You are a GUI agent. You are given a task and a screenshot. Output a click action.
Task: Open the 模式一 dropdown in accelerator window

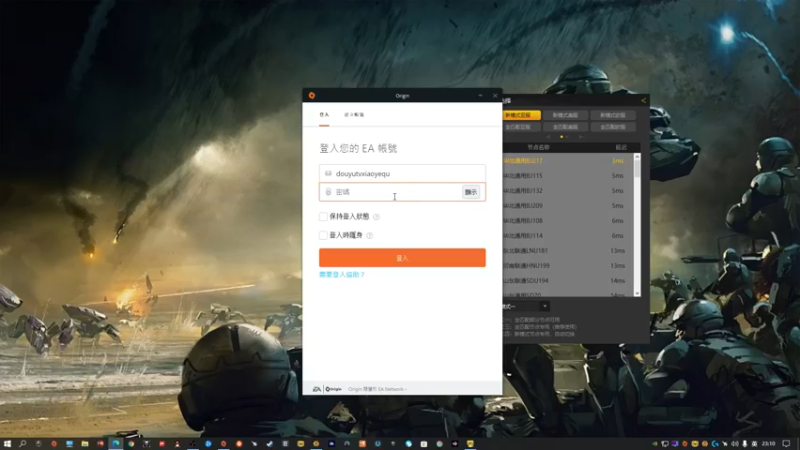pos(545,306)
